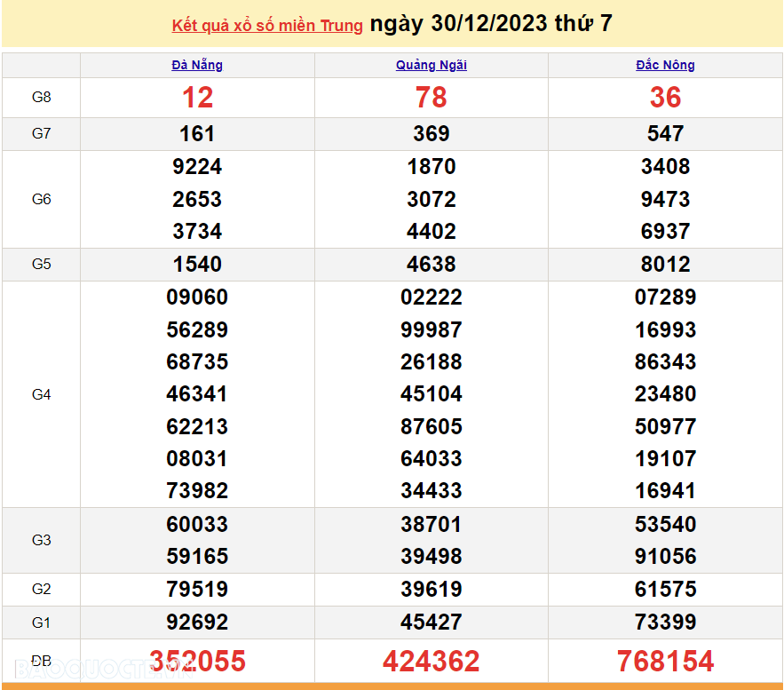Click Quảng Ngãi G2 number 39619
Image resolution: width=784 pixels, height=690 pixels.
[432, 590]
